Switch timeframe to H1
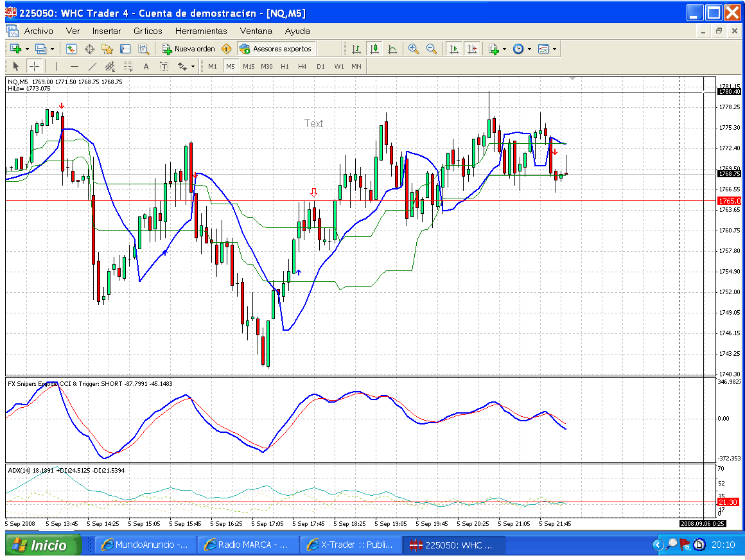 point(285,66)
